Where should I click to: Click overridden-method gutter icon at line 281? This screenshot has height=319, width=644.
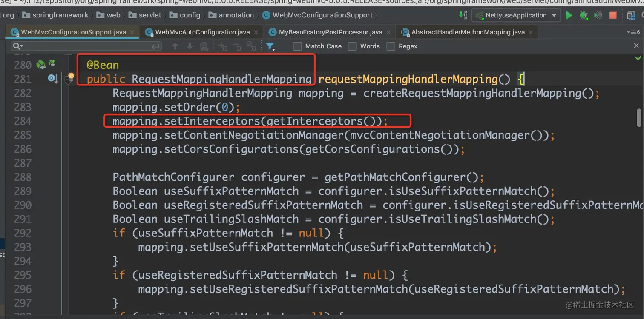(x=53, y=79)
